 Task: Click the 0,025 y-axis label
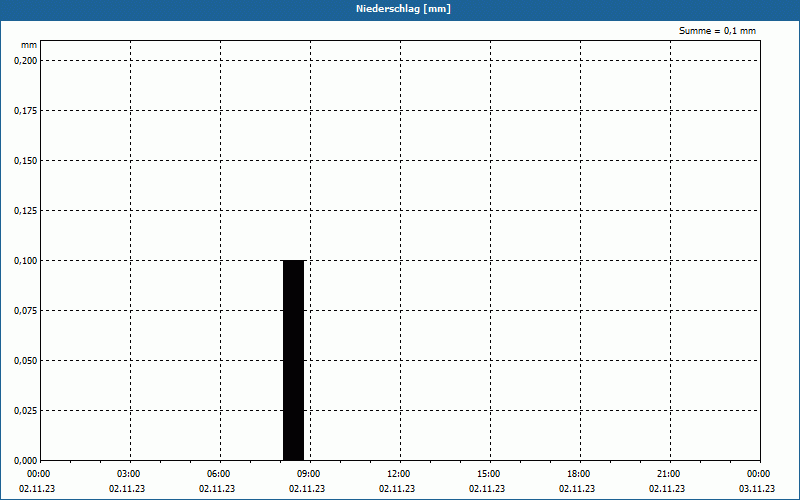pos(26,411)
